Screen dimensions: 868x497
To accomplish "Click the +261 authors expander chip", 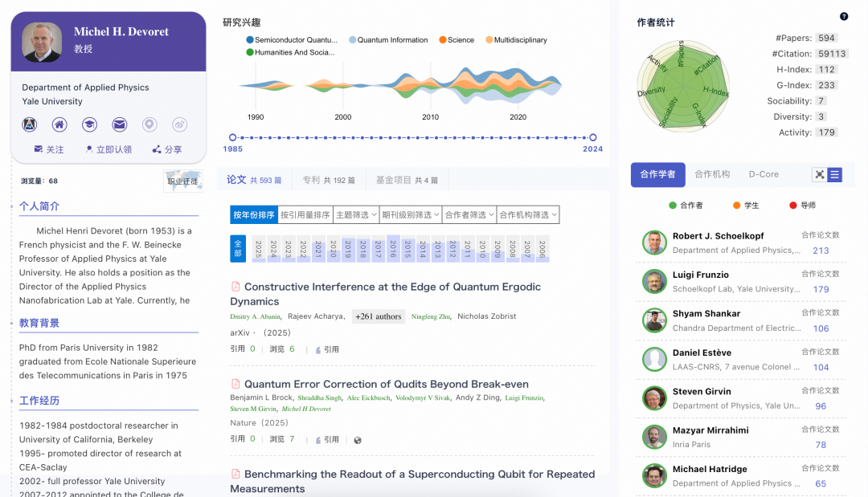I will point(379,316).
